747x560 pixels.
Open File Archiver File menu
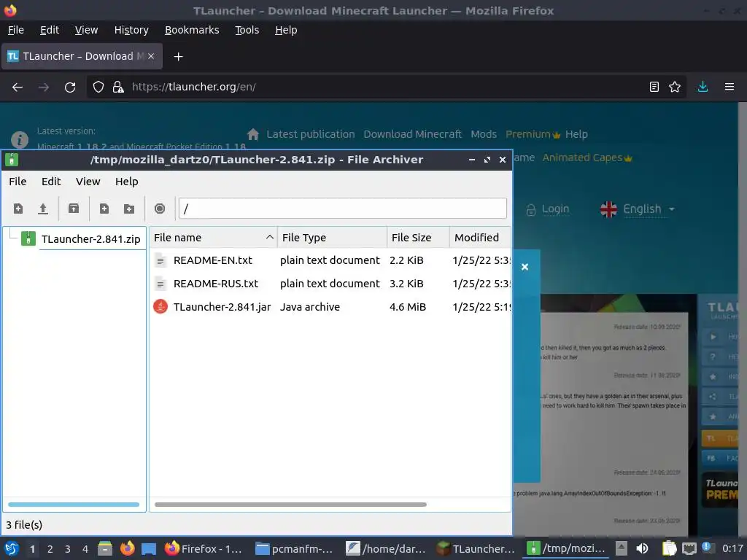[18, 182]
